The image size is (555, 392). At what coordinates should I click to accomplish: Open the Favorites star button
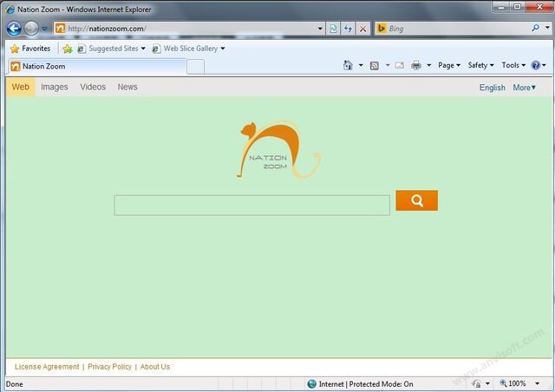coord(30,49)
